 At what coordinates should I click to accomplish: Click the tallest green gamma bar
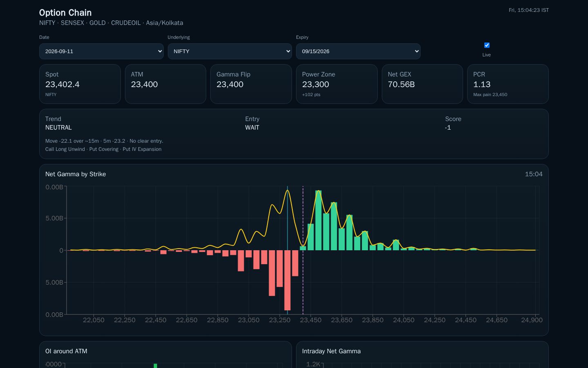tap(318, 220)
